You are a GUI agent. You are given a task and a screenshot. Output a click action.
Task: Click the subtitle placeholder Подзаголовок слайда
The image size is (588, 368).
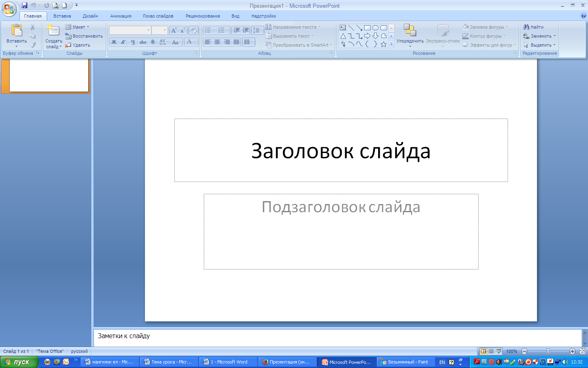(x=341, y=231)
